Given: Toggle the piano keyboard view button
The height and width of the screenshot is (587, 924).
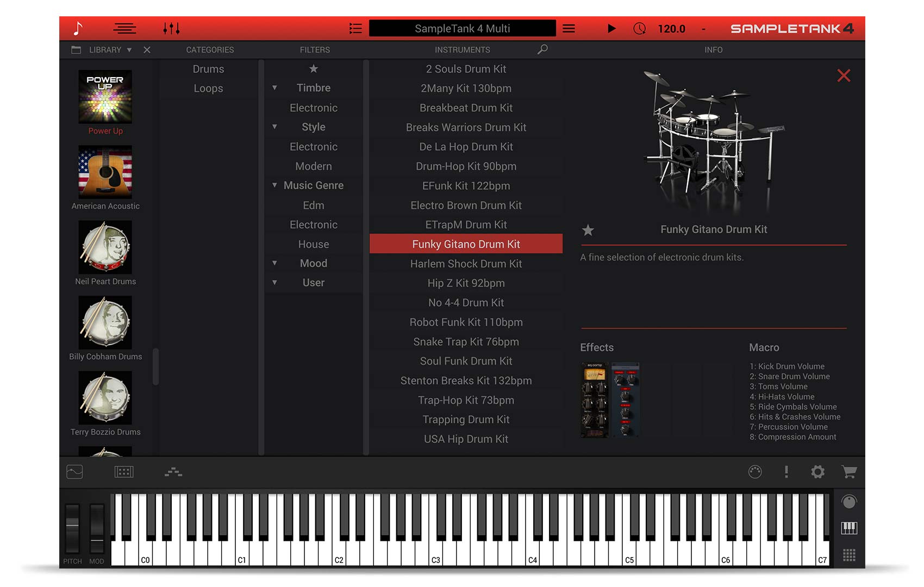Looking at the screenshot, I should [x=849, y=528].
